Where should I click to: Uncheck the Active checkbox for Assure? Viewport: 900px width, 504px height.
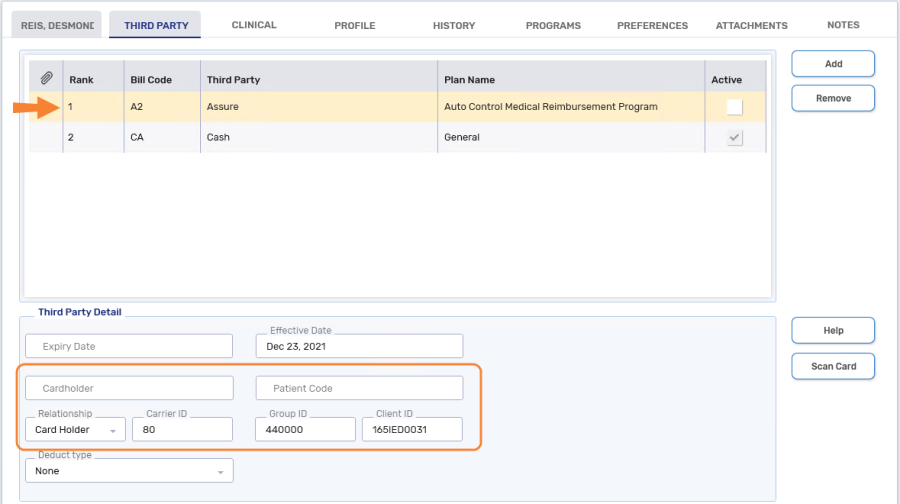point(735,107)
